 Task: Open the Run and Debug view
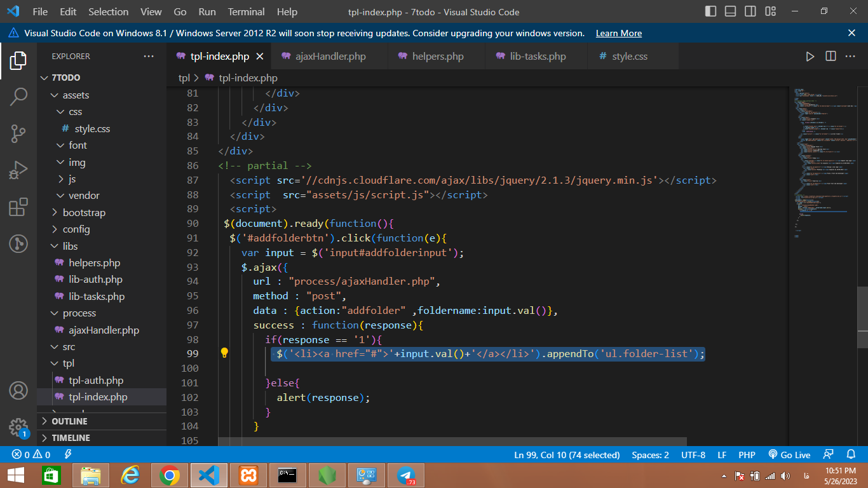click(x=18, y=170)
